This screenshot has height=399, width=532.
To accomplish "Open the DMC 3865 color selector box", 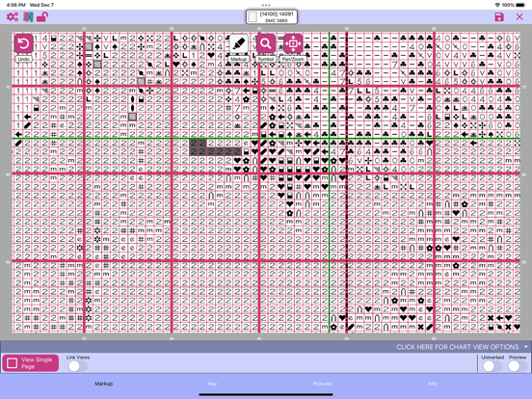I will [272, 17].
